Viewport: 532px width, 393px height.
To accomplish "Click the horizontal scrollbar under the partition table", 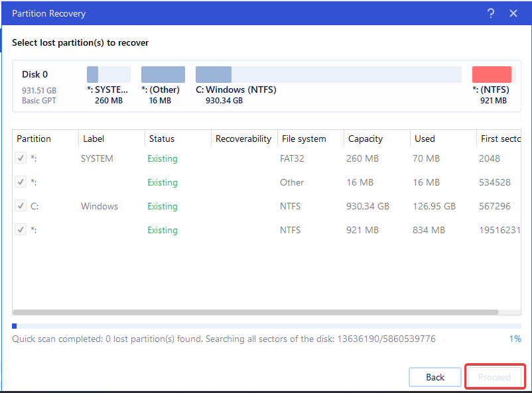I will pyautogui.click(x=255, y=312).
